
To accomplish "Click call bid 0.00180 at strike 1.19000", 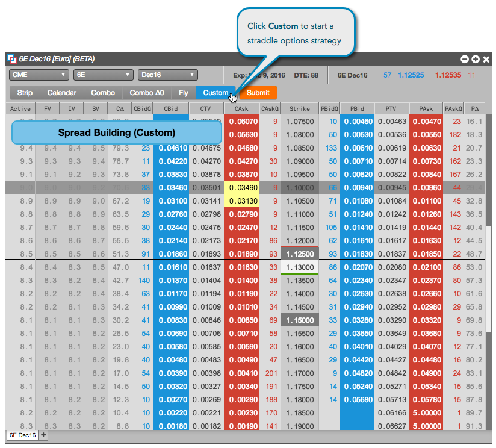I will (x=171, y=426).
